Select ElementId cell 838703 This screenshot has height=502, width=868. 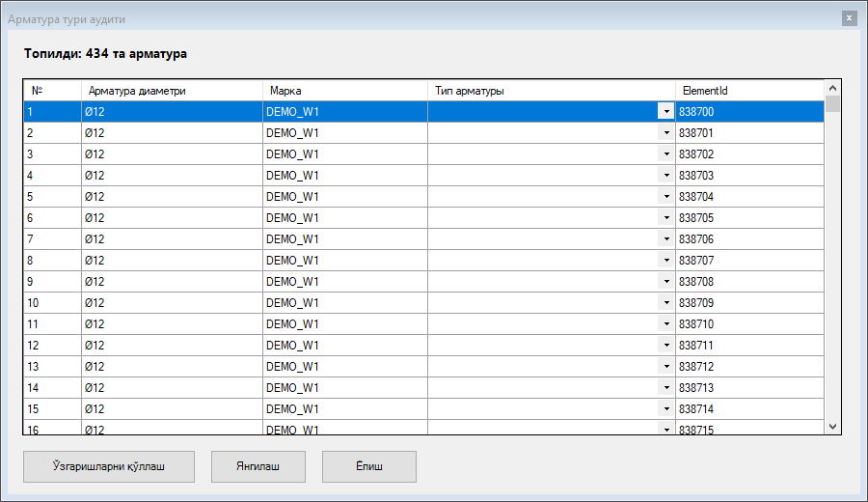(749, 175)
